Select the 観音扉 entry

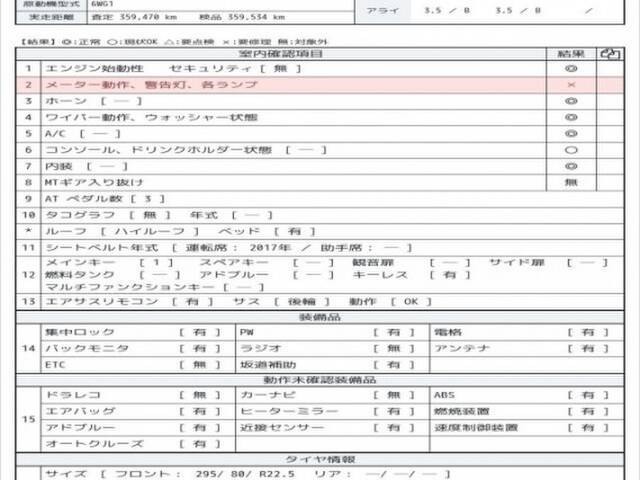tap(411, 262)
